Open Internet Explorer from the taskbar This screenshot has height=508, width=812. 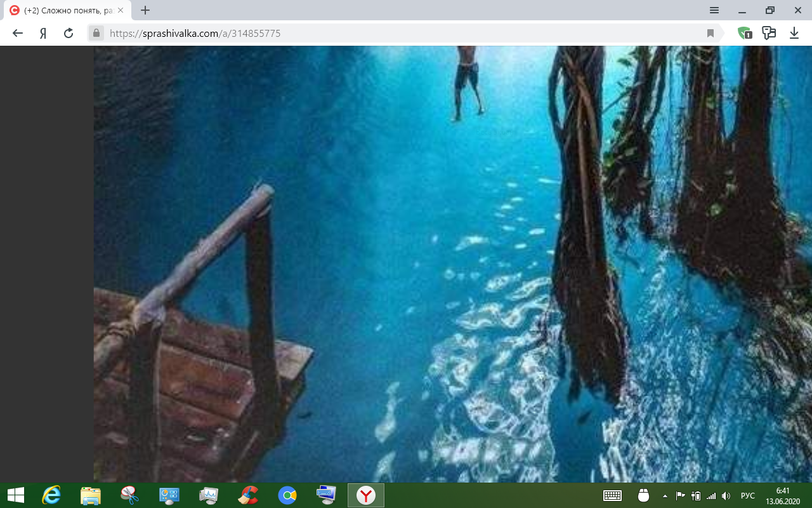(51, 495)
